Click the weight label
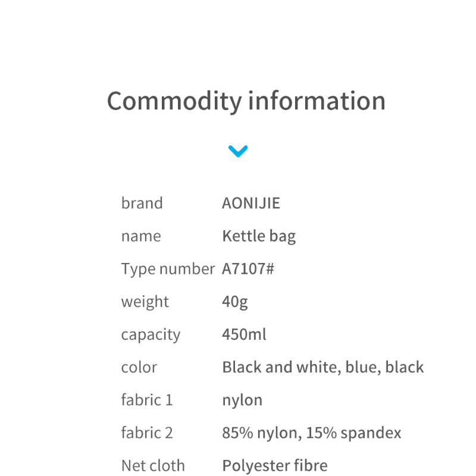476x476 pixels. click(145, 302)
